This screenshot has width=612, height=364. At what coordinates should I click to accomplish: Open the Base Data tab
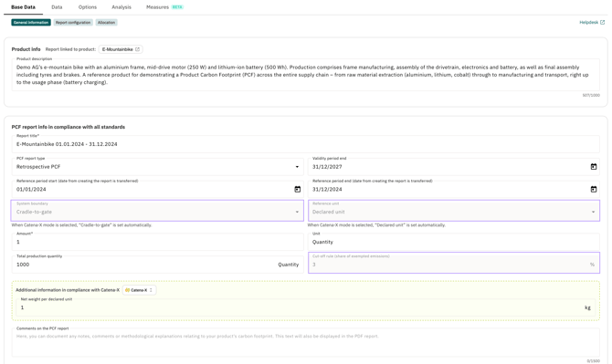(23, 7)
